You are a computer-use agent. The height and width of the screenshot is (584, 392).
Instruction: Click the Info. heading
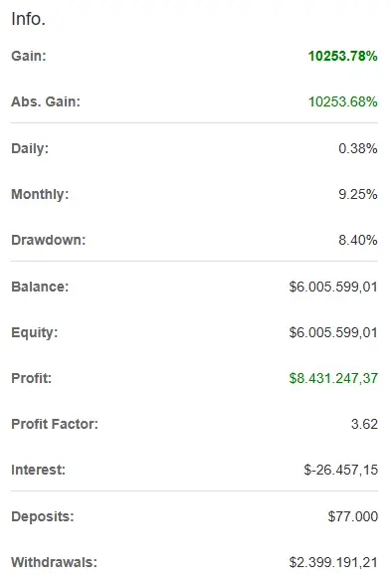coord(28,19)
